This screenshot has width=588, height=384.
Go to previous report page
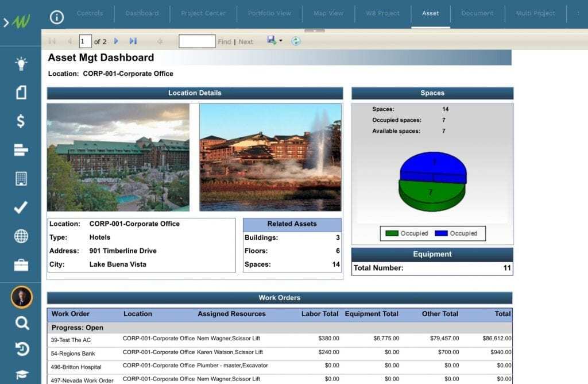(69, 41)
